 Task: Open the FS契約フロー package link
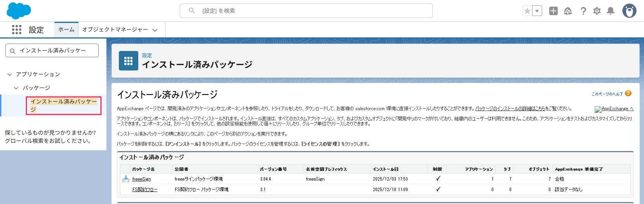tap(145, 190)
